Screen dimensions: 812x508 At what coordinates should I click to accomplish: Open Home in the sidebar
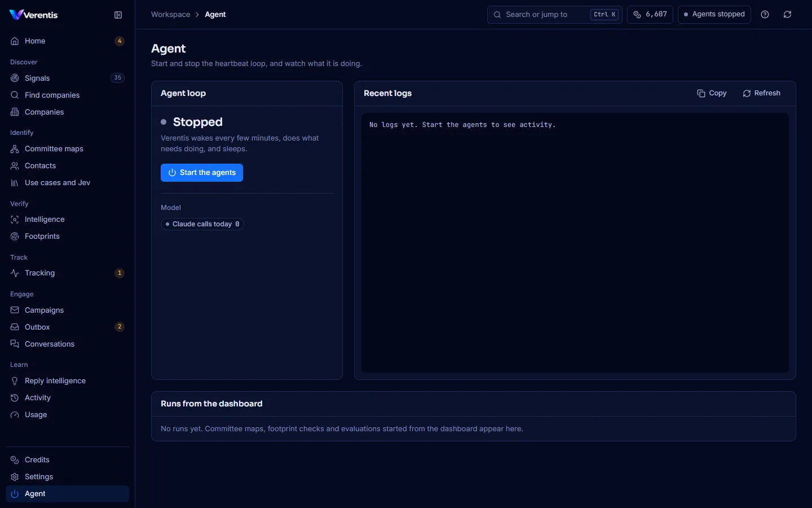pyautogui.click(x=67, y=41)
